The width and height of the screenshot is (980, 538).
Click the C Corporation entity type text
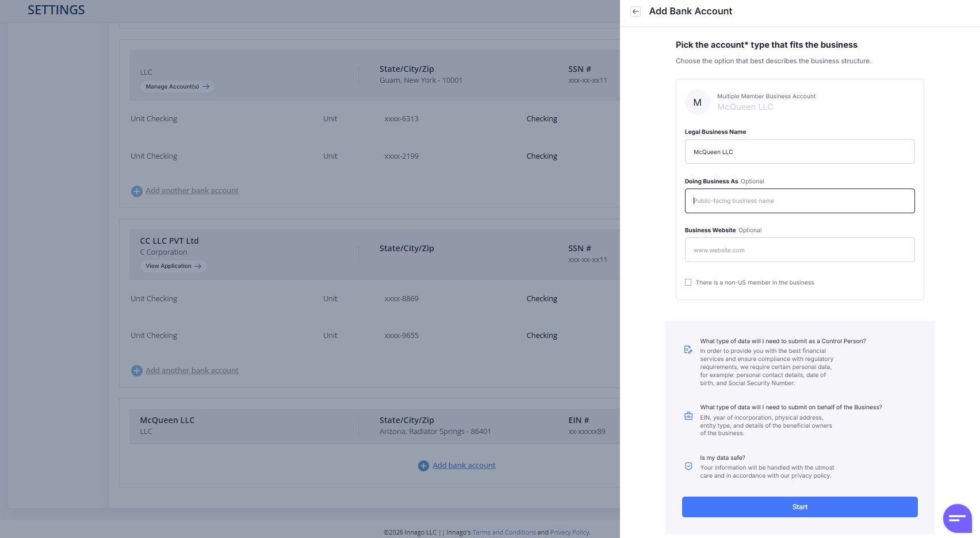164,252
